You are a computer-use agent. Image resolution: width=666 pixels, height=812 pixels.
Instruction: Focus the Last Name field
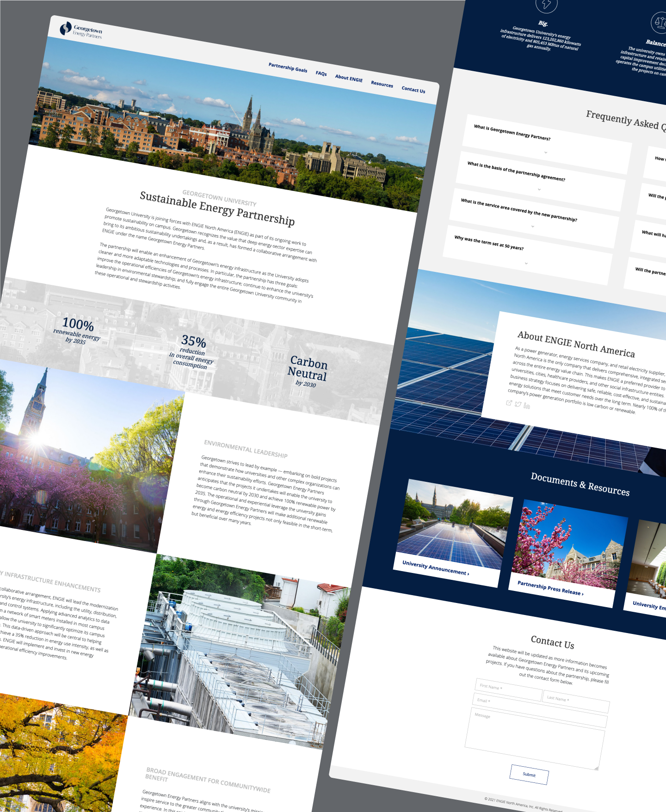576,701
